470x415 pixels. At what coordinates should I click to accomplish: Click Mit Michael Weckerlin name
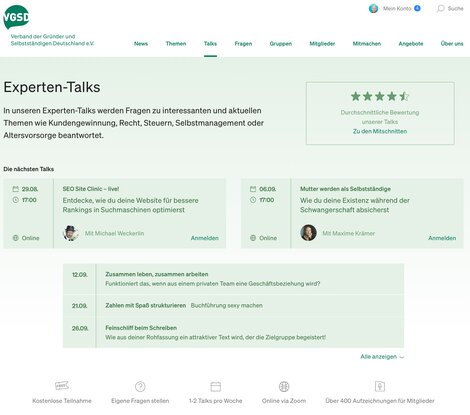coord(114,233)
